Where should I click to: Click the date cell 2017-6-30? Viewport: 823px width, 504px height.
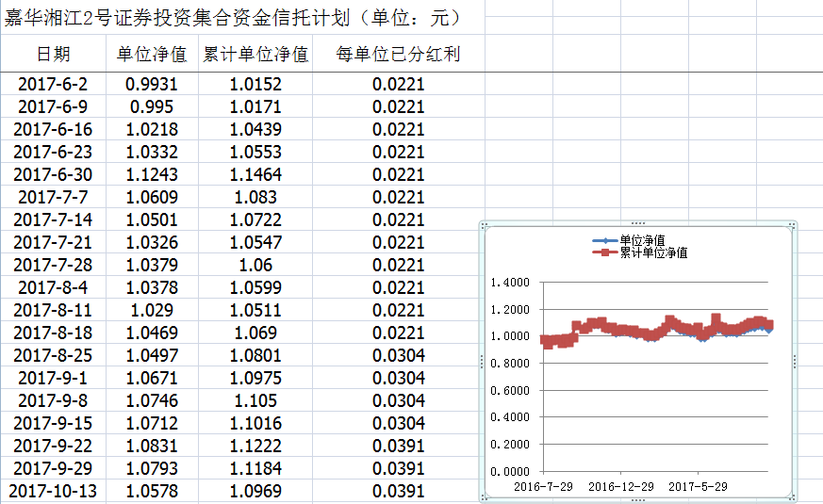(x=53, y=174)
